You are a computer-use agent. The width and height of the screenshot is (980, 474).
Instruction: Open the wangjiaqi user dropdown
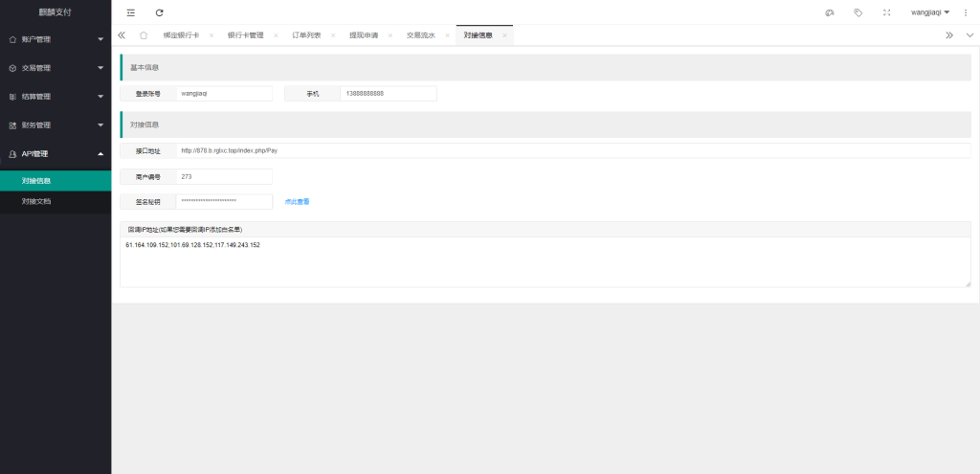coord(929,12)
